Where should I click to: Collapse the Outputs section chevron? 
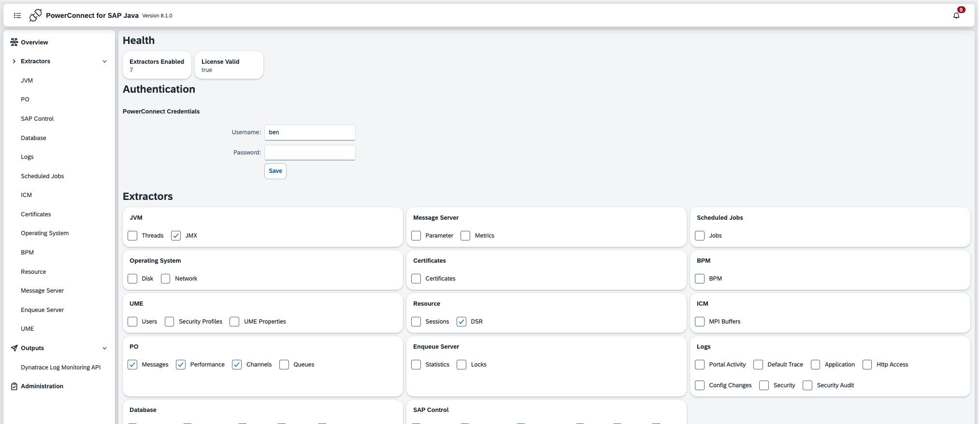(104, 348)
